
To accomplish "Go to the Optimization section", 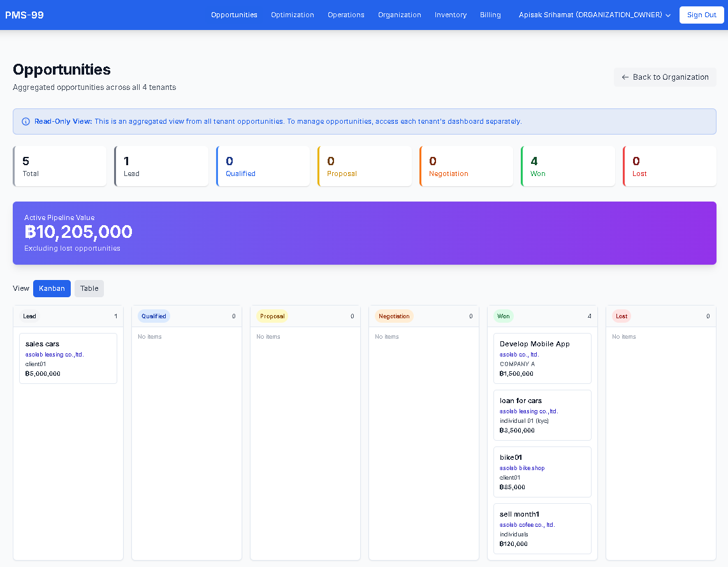I will point(292,14).
